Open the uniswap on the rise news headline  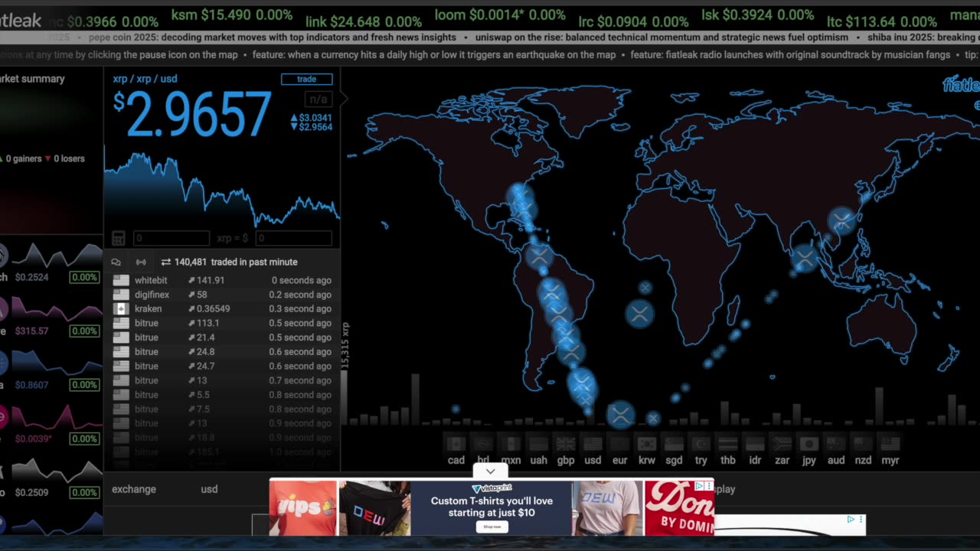[661, 37]
